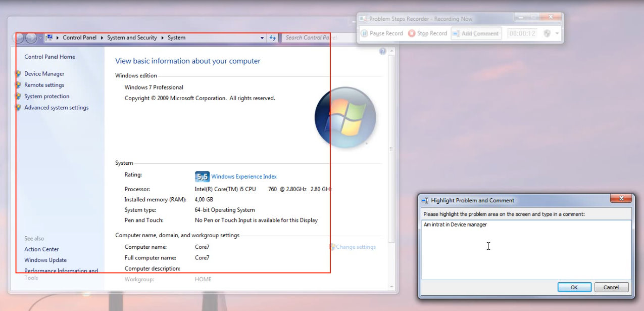Open System protection link
The image size is (644, 311).
[46, 96]
